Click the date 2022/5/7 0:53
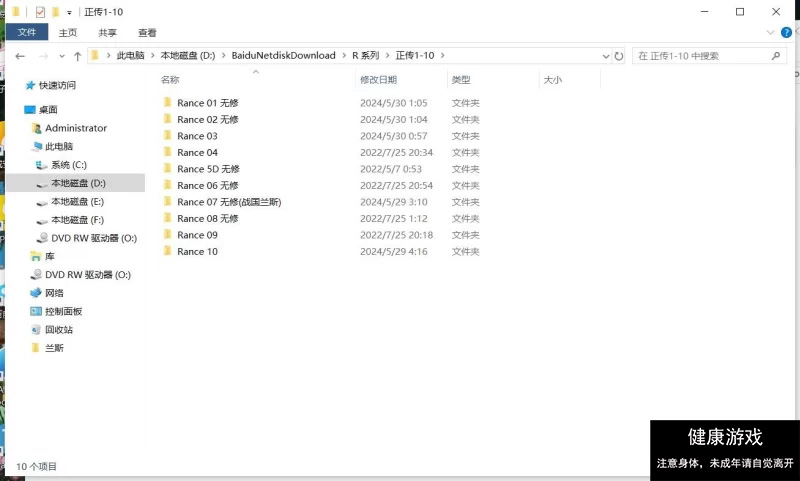Screen dimensions: 800x481 pos(391,169)
